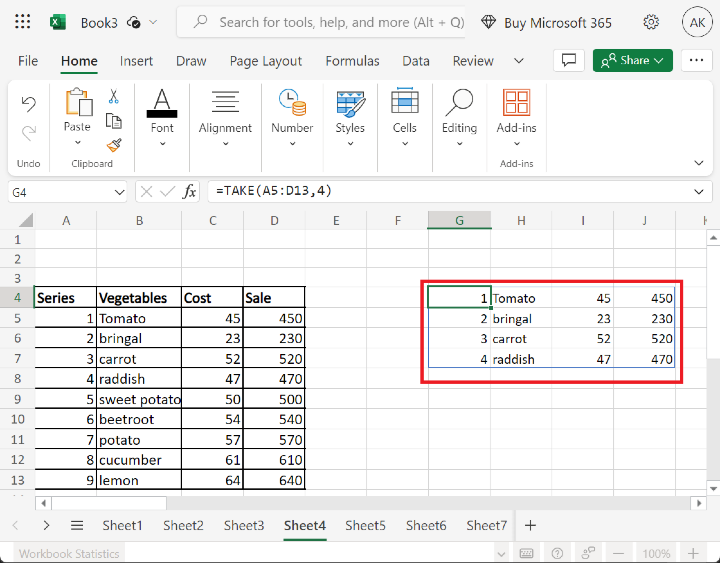
Task: Click the Select All corner triangle
Action: [x=25, y=220]
